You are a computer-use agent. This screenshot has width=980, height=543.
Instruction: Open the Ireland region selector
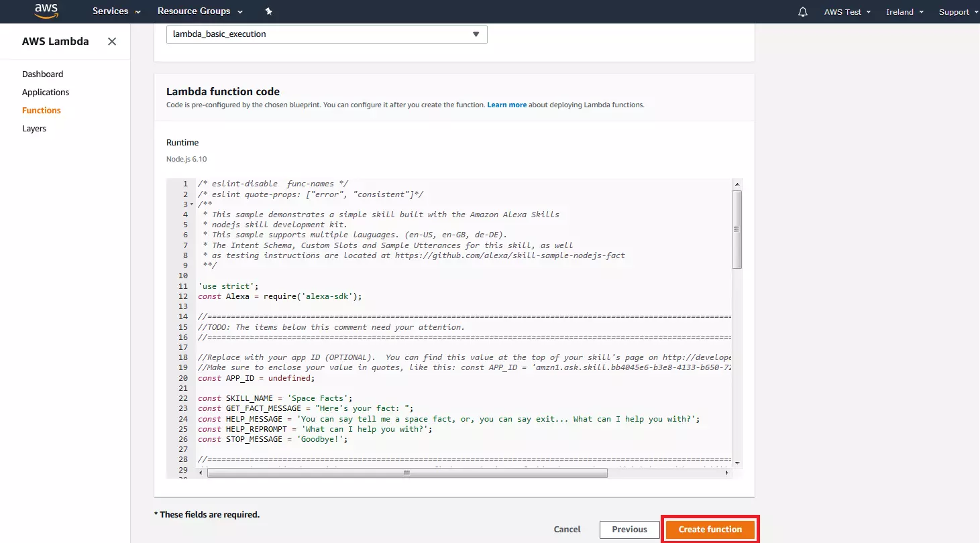pos(905,12)
